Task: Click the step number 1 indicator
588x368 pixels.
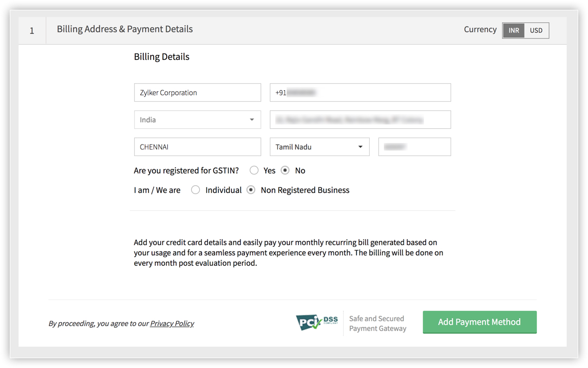Action: (x=32, y=30)
